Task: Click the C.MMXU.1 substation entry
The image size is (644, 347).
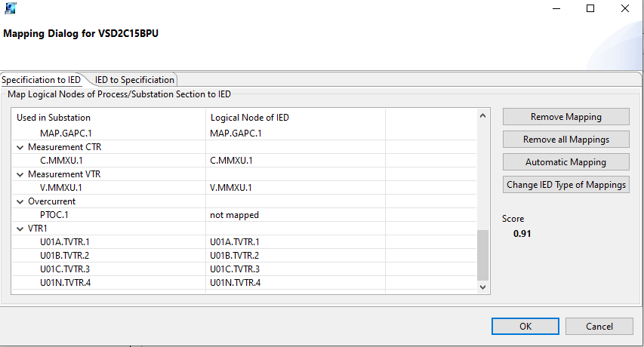Action: coord(62,161)
